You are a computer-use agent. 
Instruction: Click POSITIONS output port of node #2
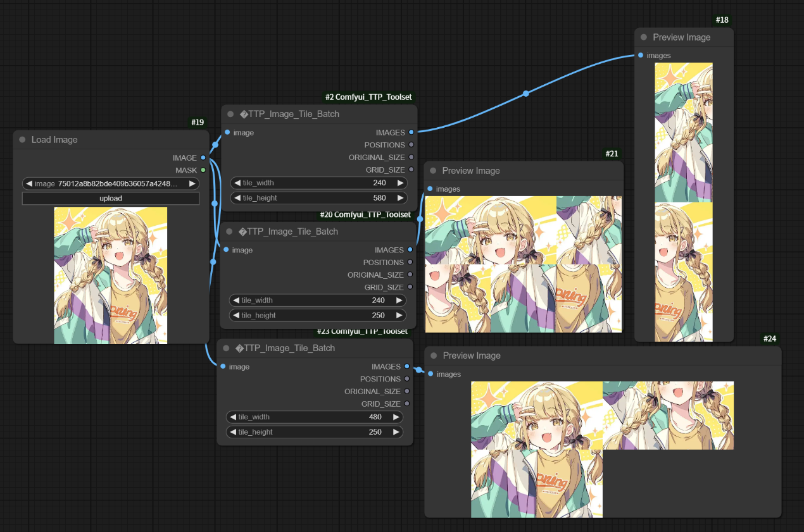tap(411, 145)
